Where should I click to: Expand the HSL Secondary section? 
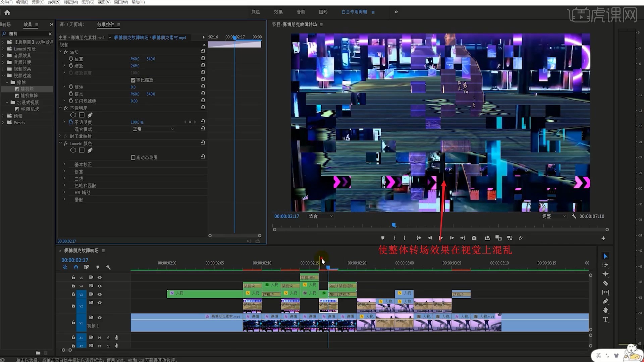click(64, 192)
